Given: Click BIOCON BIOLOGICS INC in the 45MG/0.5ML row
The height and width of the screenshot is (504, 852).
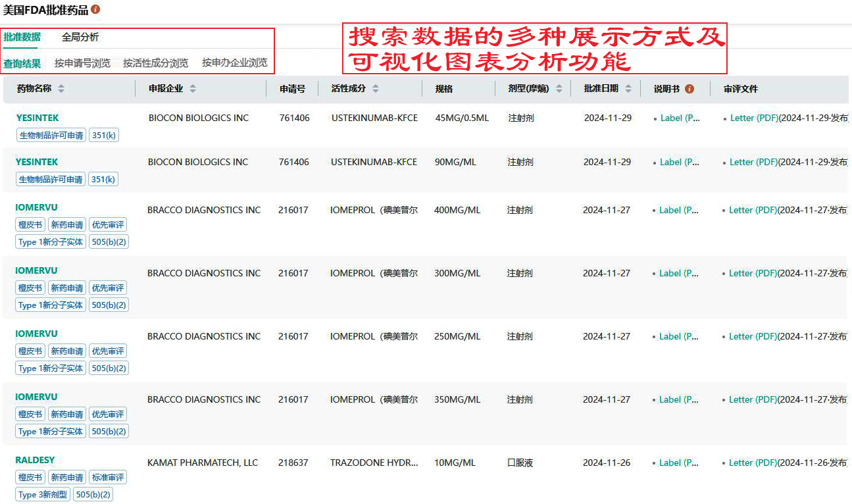Looking at the screenshot, I should tap(199, 118).
